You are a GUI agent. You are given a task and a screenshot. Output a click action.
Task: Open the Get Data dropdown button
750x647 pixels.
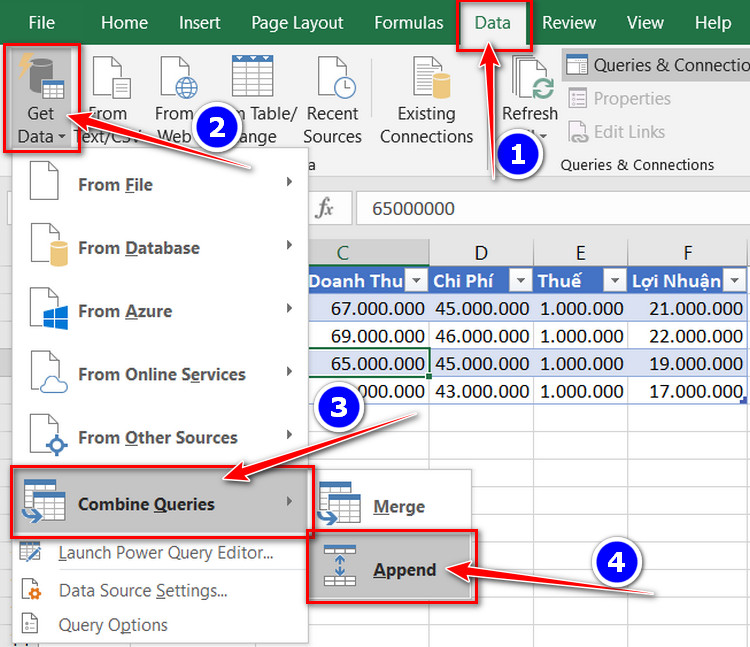point(41,99)
